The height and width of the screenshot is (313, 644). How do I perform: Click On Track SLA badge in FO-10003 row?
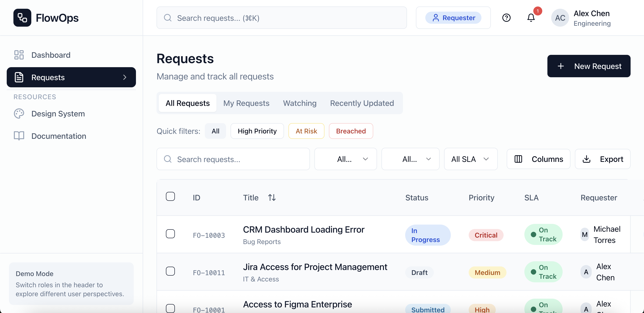click(x=543, y=234)
